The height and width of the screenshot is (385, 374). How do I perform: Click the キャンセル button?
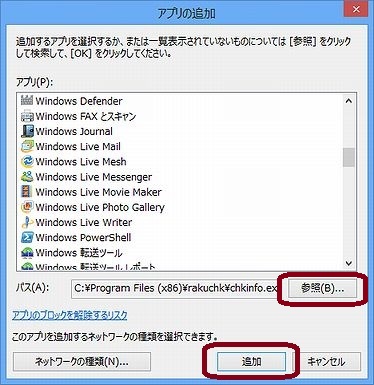326,361
